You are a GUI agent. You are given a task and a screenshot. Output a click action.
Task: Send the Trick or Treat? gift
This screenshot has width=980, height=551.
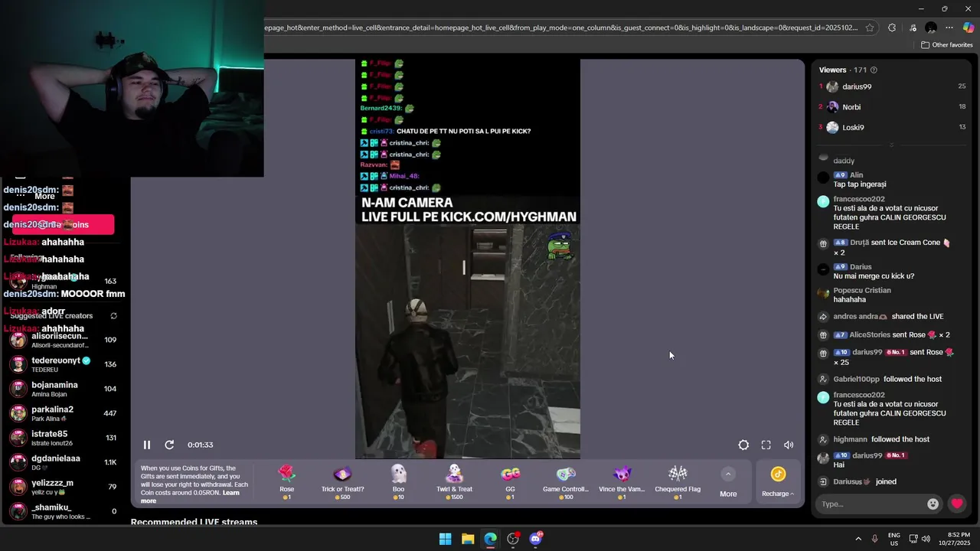coord(342,482)
